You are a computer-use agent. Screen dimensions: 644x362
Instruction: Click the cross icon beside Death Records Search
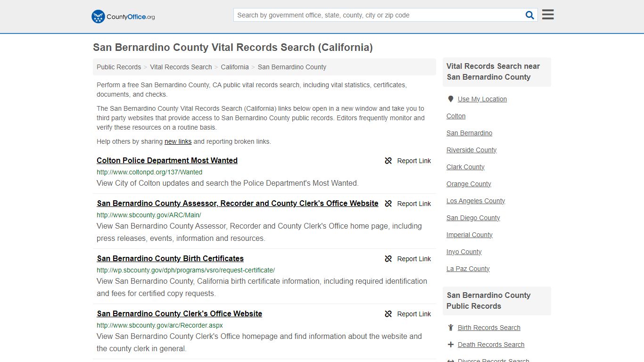click(x=451, y=345)
